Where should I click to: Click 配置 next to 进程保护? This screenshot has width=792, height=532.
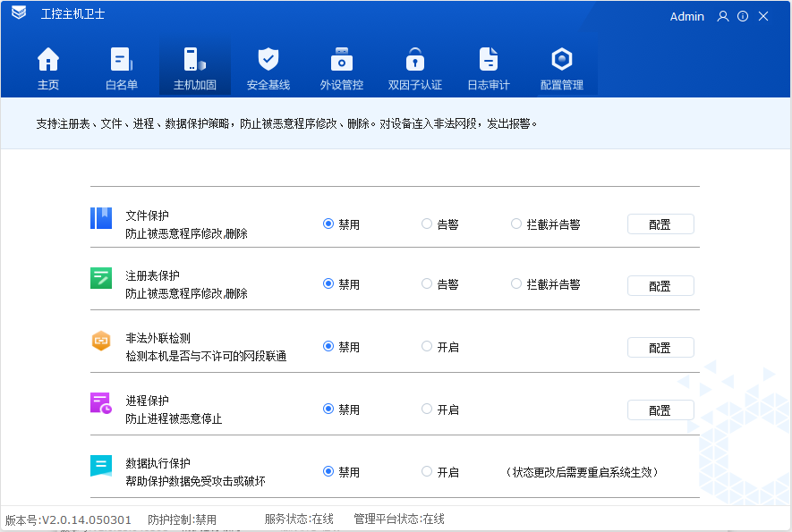pos(660,410)
